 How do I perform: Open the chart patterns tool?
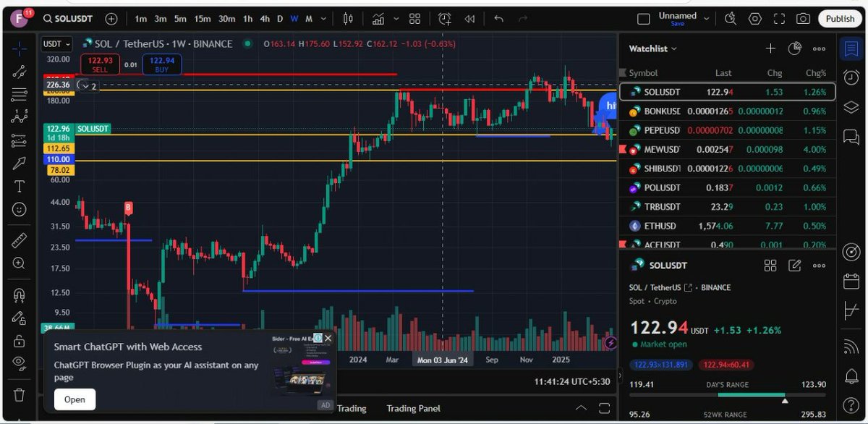coord(20,117)
